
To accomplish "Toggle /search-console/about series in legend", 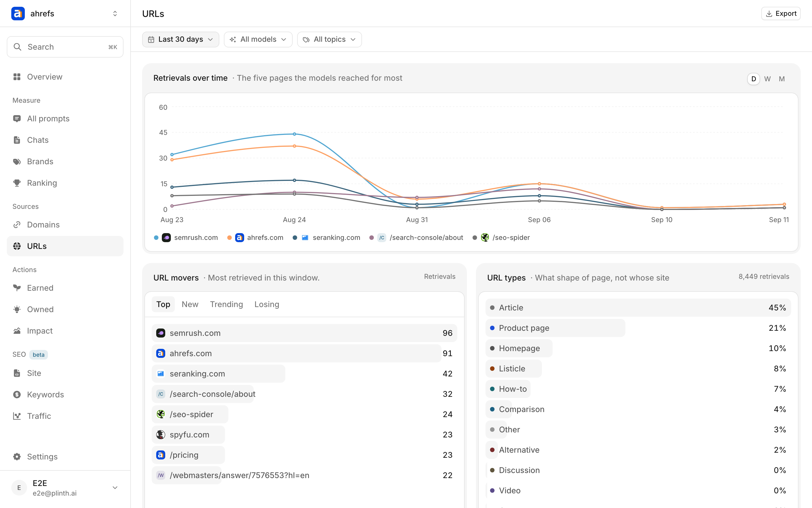I will 416,238.
